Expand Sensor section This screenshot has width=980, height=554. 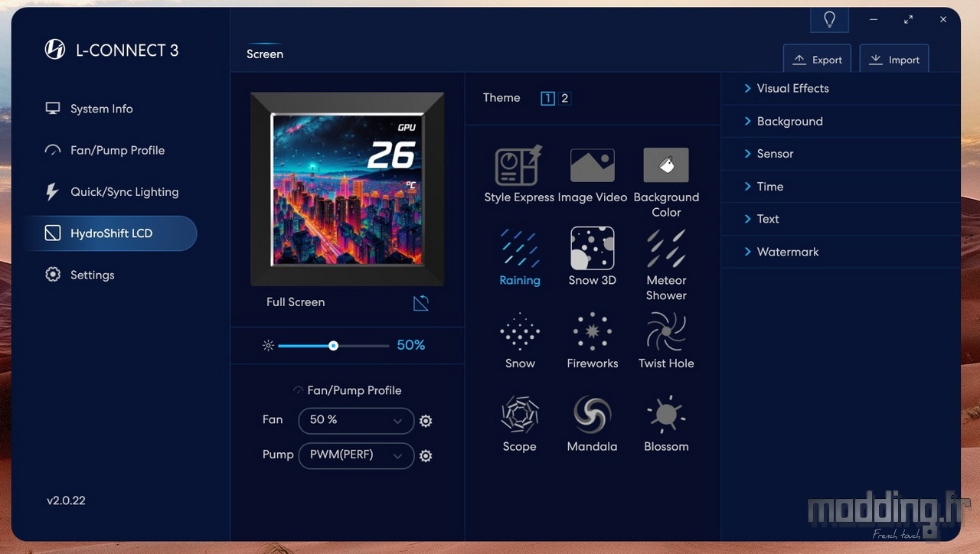point(841,154)
